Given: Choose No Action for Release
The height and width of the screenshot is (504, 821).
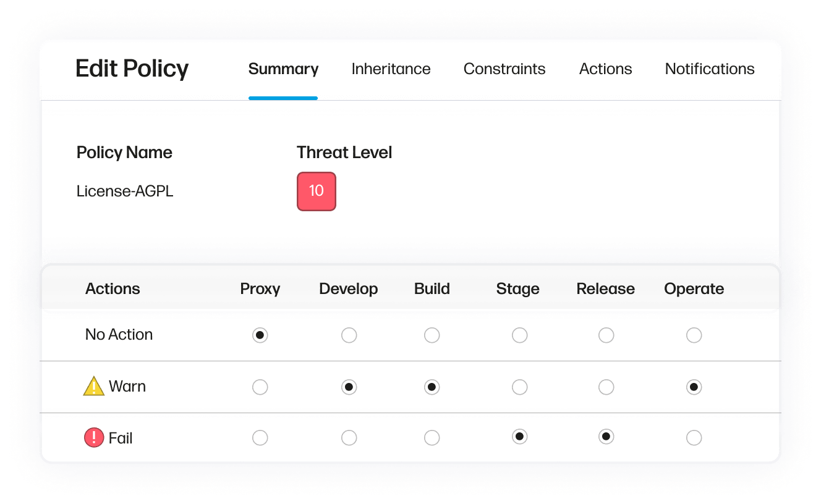Looking at the screenshot, I should (606, 335).
